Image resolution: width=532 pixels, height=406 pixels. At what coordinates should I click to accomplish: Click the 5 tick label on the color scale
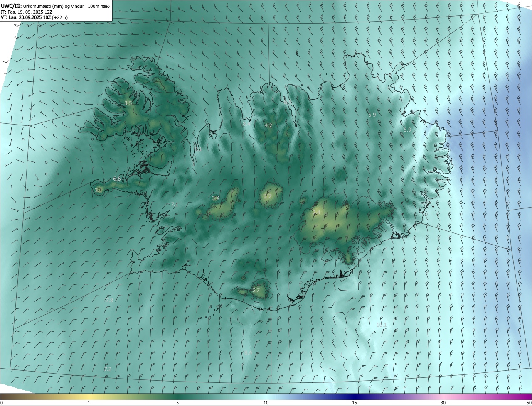(177, 403)
